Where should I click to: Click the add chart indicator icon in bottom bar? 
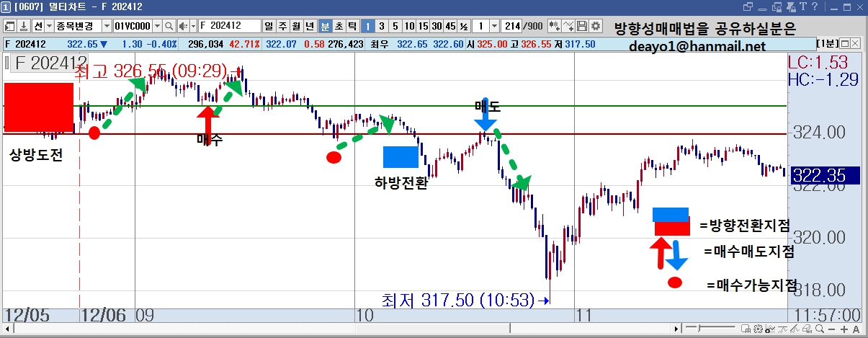click(770, 329)
